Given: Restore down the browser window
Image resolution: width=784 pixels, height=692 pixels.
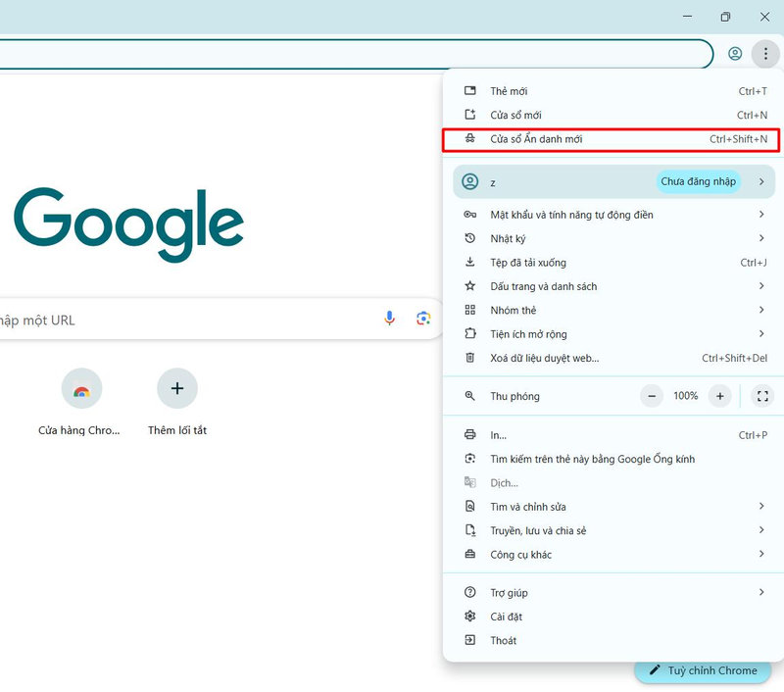Looking at the screenshot, I should tap(725, 17).
